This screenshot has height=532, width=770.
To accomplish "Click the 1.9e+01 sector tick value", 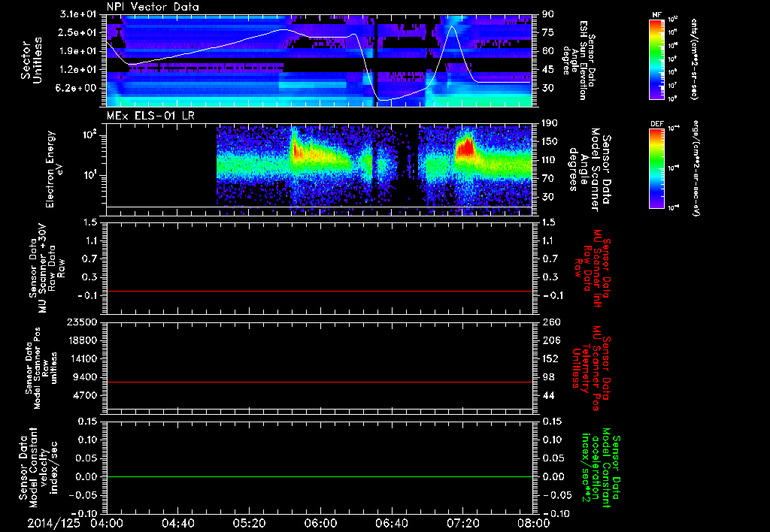I will coord(79,51).
